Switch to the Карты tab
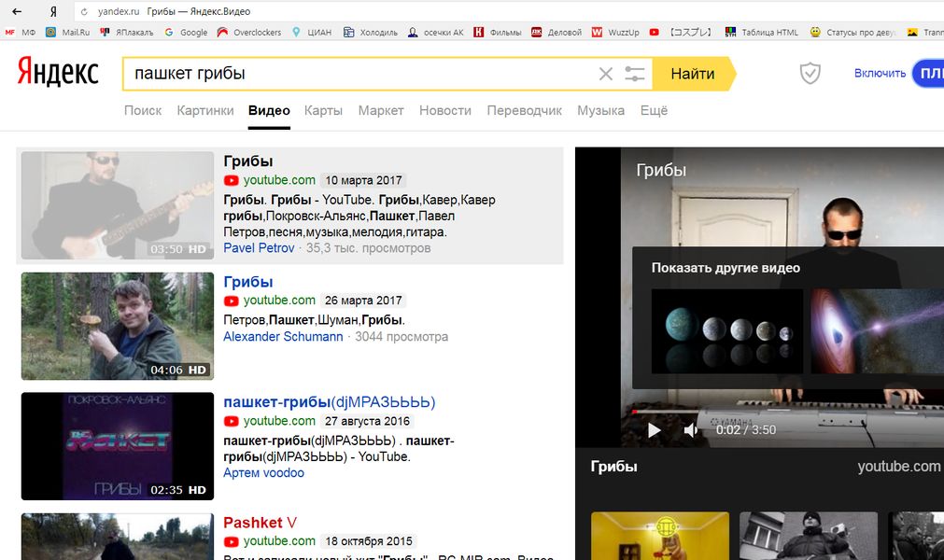 pos(323,111)
